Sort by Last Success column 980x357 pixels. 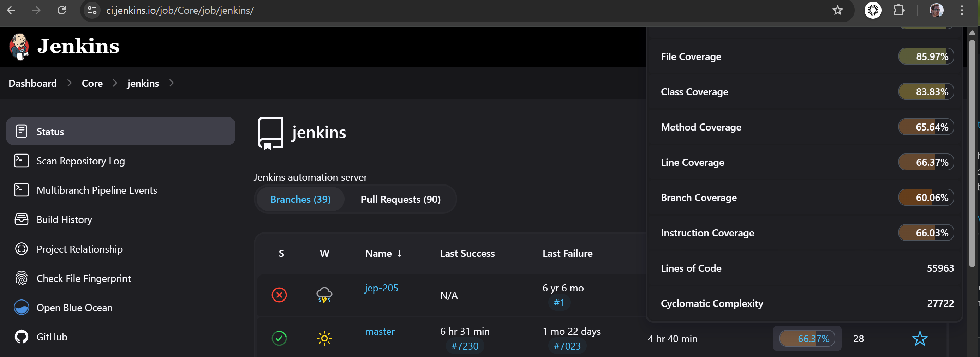467,253
